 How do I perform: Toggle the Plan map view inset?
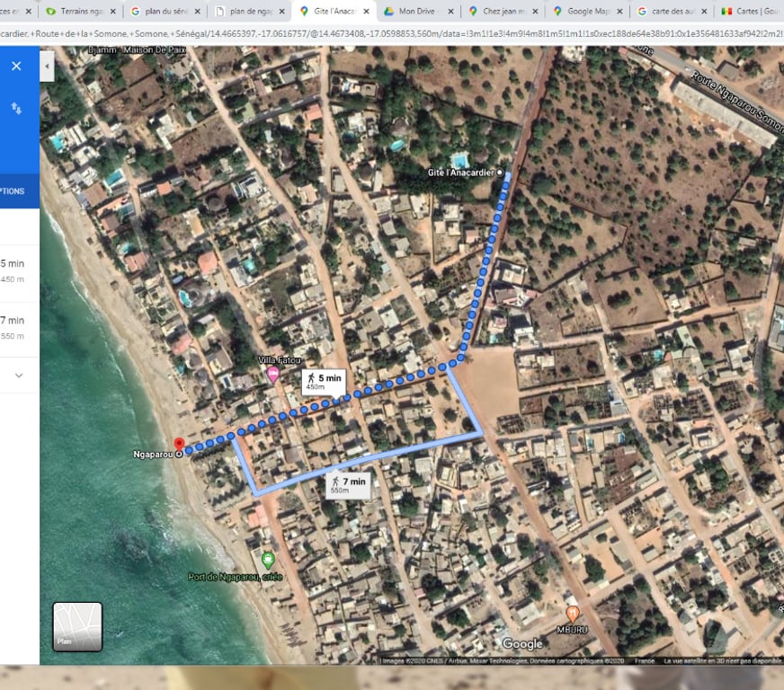76,626
